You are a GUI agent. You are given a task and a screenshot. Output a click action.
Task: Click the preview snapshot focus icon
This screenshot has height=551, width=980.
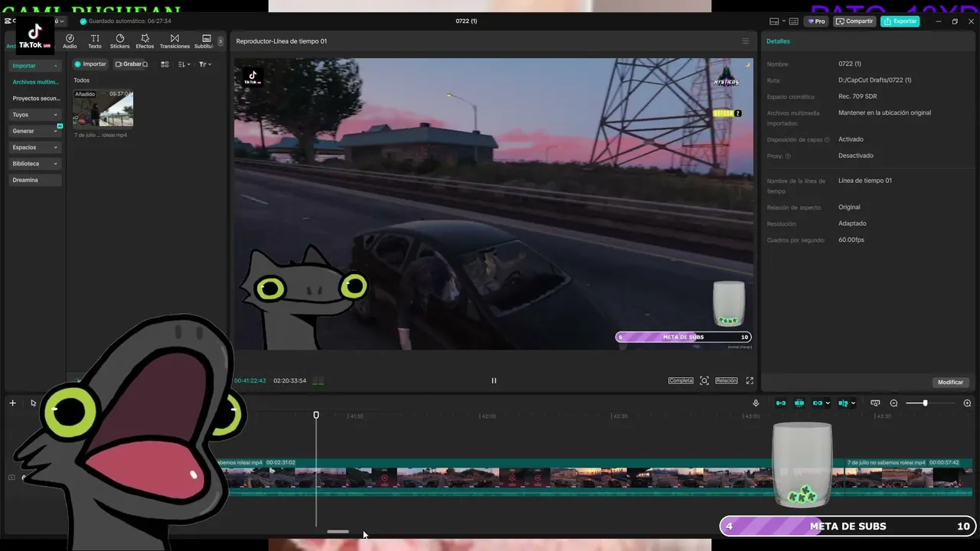click(704, 380)
